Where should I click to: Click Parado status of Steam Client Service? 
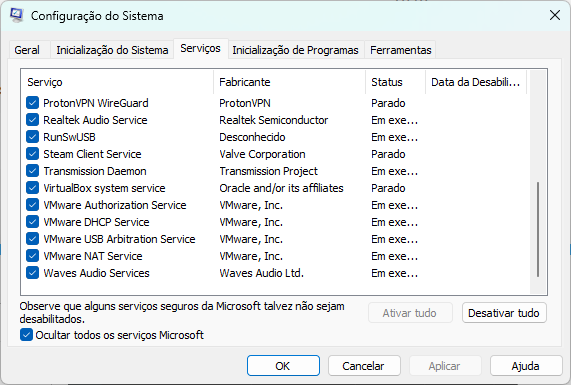click(x=388, y=154)
